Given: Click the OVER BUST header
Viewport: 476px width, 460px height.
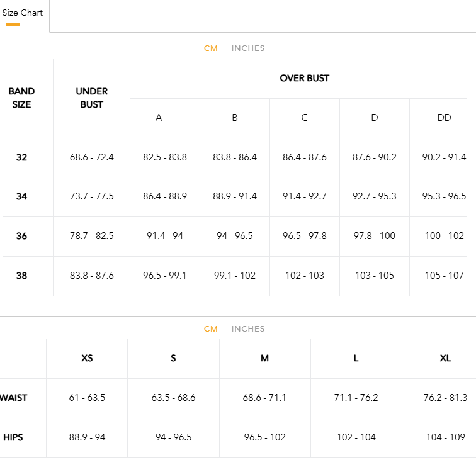Looking at the screenshot, I should [x=305, y=78].
